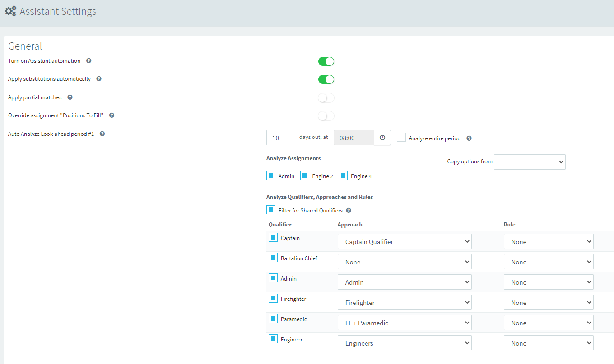614x364 pixels.
Task: Uncheck the Battalion Chief qualifier checkbox
Action: (x=273, y=258)
